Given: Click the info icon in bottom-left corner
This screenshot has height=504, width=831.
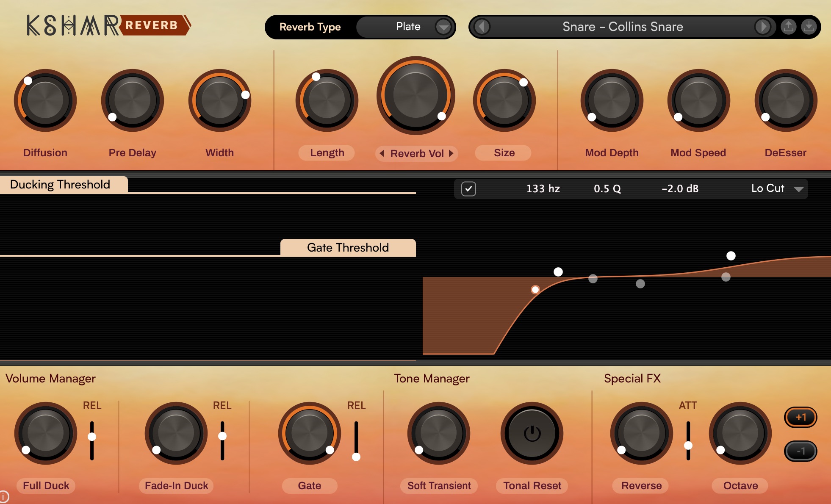Looking at the screenshot, I should point(3,497).
